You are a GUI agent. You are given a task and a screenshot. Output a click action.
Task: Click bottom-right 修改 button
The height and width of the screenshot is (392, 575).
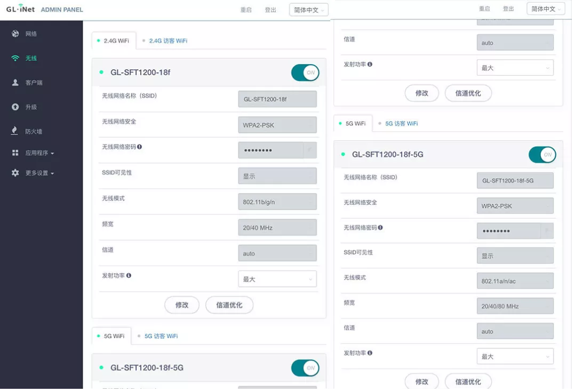tap(422, 381)
